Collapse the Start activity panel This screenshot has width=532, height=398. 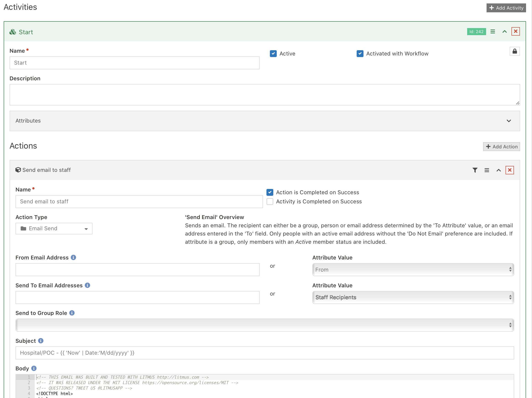[x=504, y=31]
